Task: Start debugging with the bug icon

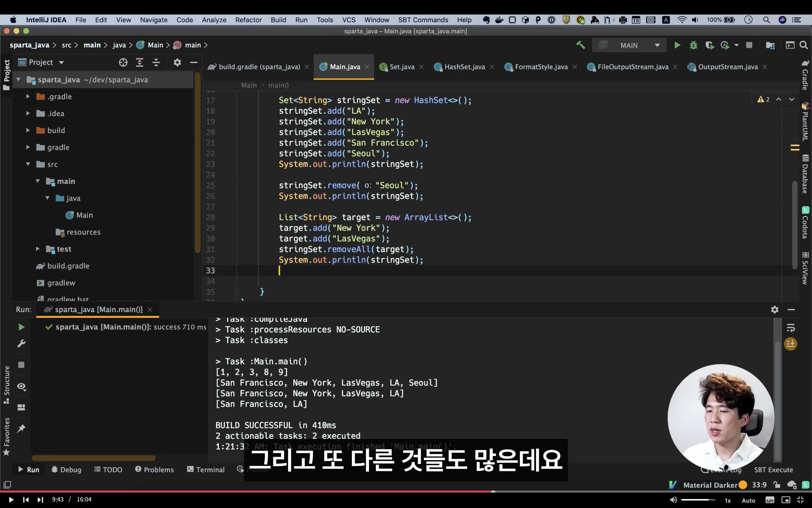Action: click(x=693, y=45)
